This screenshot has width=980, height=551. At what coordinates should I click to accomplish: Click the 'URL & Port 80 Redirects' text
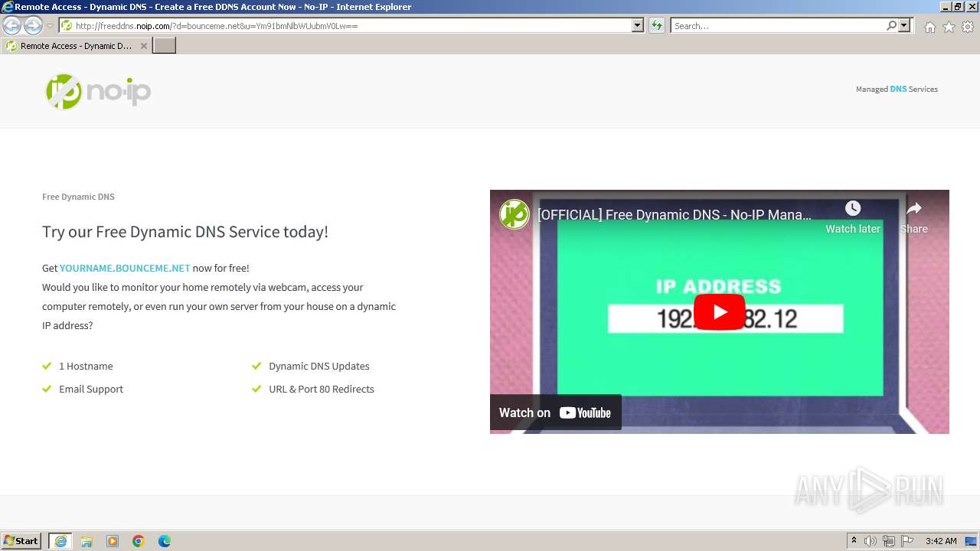tap(322, 389)
